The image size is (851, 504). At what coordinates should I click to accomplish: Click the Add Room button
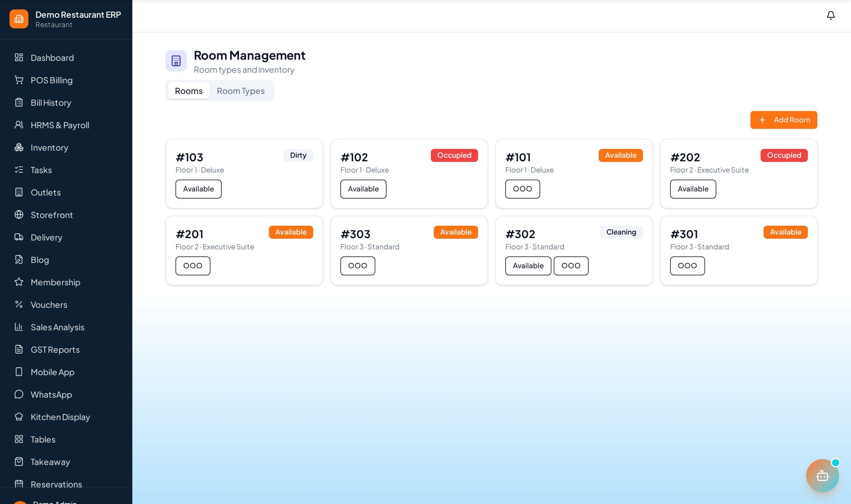(783, 120)
